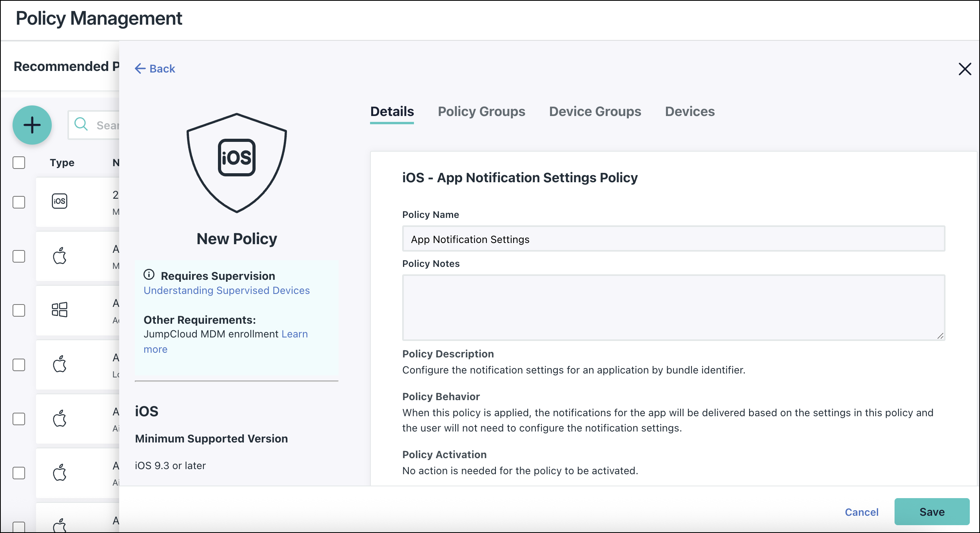Switch to the Policy Groups tab

tap(482, 112)
